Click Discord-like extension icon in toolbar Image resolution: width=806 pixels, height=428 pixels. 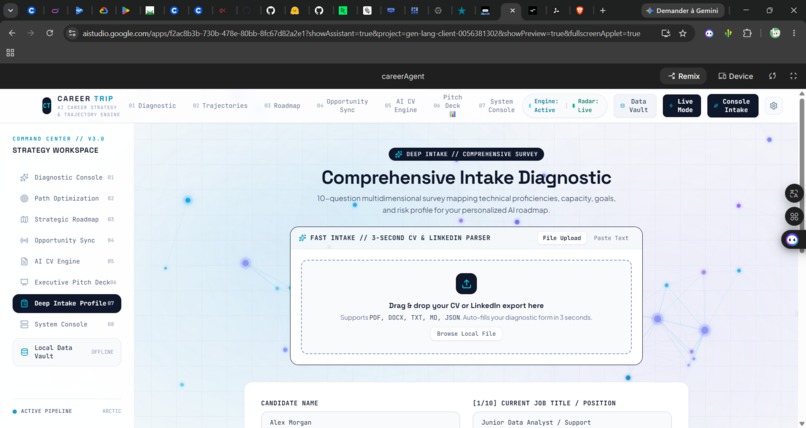click(x=709, y=33)
